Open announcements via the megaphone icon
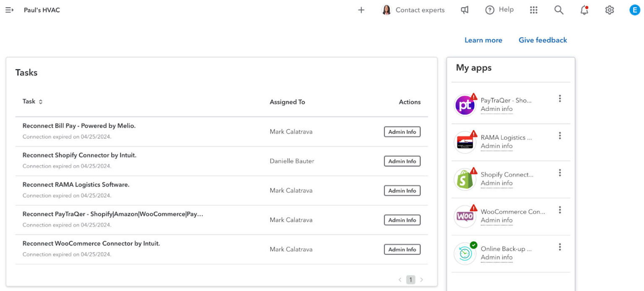This screenshot has width=644, height=291. 465,10
